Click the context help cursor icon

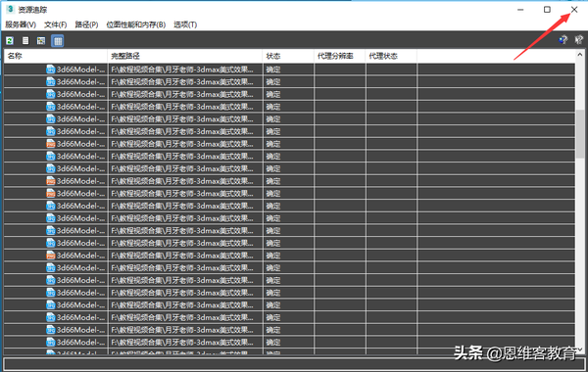(x=579, y=39)
